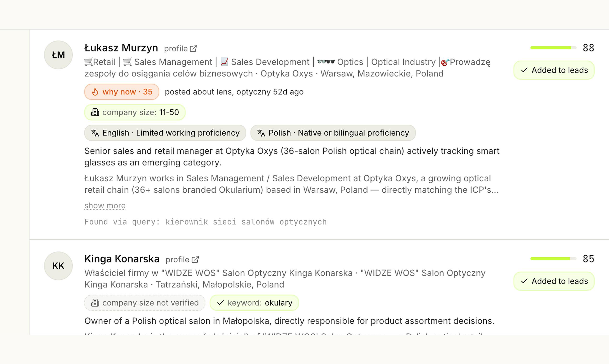Click translate icon in the English proficiency chip
Screen dimensions: 609x364
[95, 133]
